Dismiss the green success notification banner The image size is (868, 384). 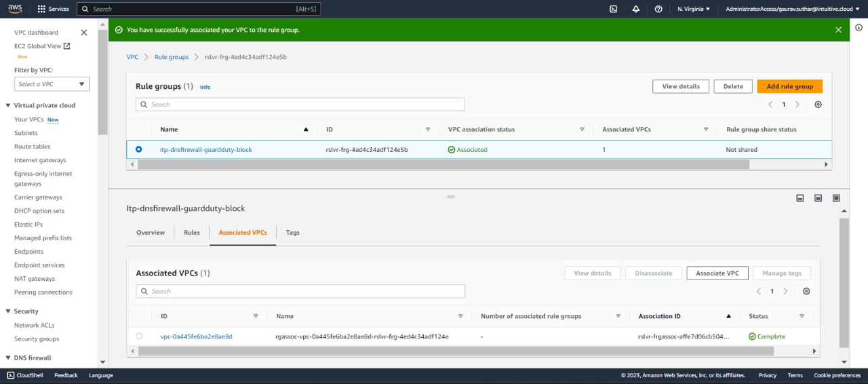click(x=838, y=30)
